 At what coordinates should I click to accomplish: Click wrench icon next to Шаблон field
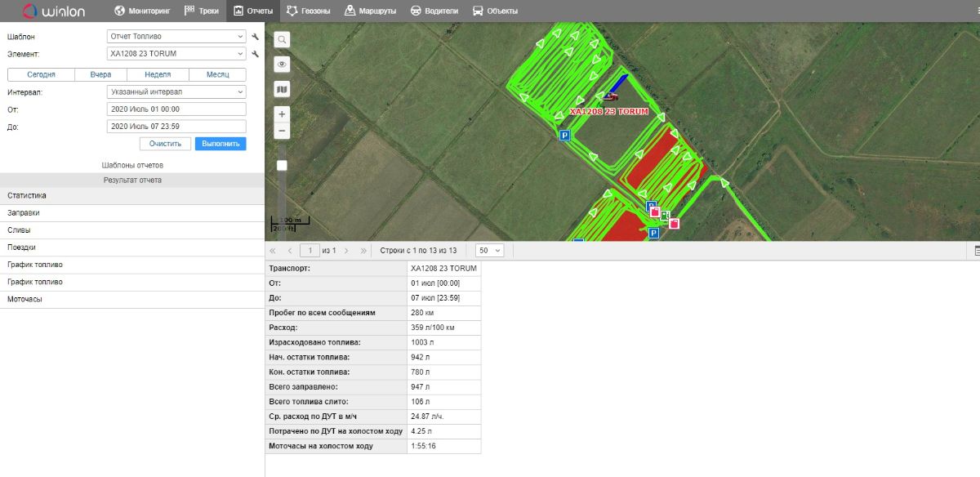(x=255, y=37)
